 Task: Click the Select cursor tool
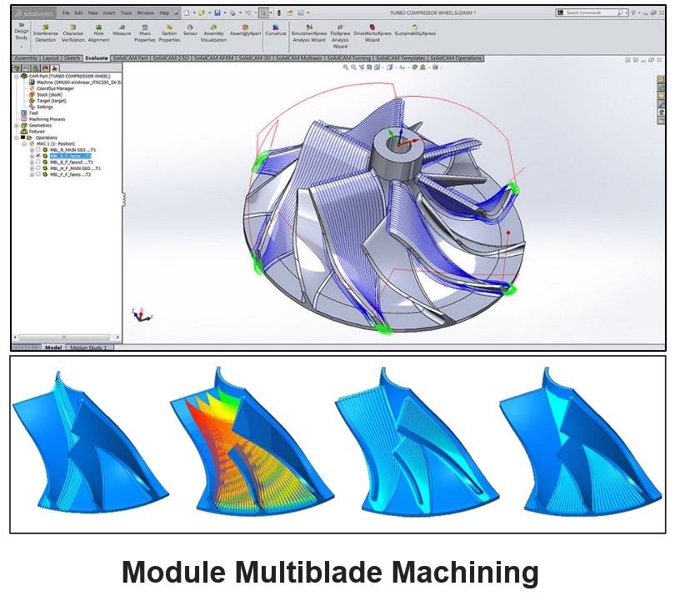coord(263,13)
